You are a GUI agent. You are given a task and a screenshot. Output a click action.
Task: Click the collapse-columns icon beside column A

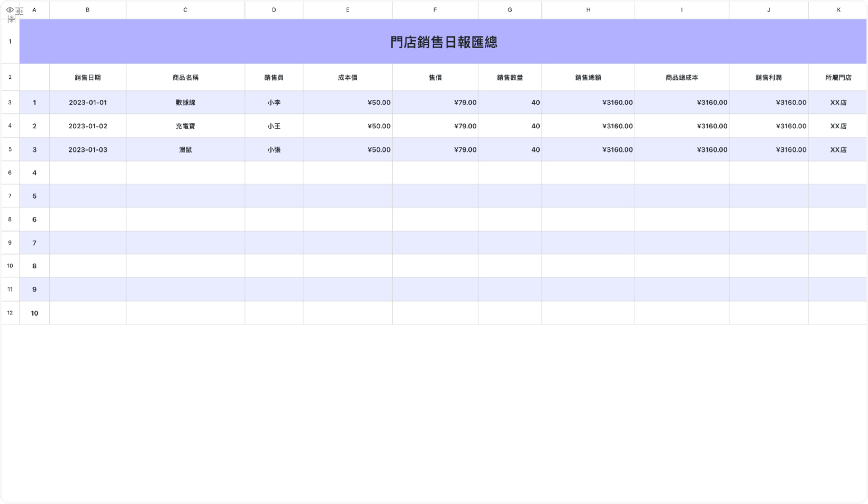[x=20, y=11]
